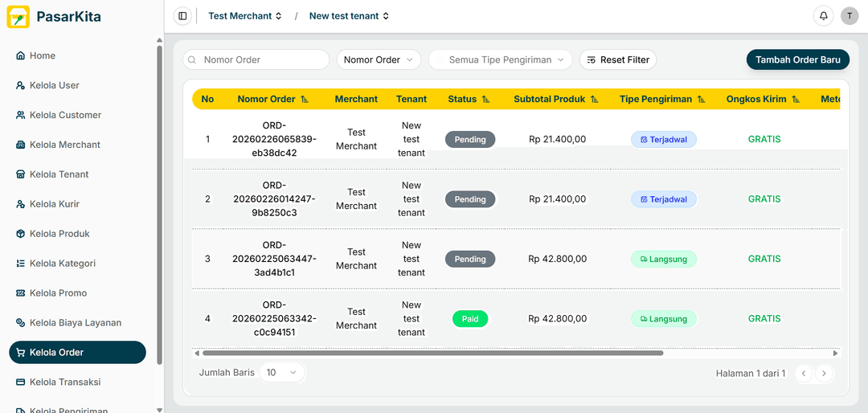Click Langsung badge in row 4
Image resolution: width=868 pixels, height=413 pixels.
(x=664, y=319)
